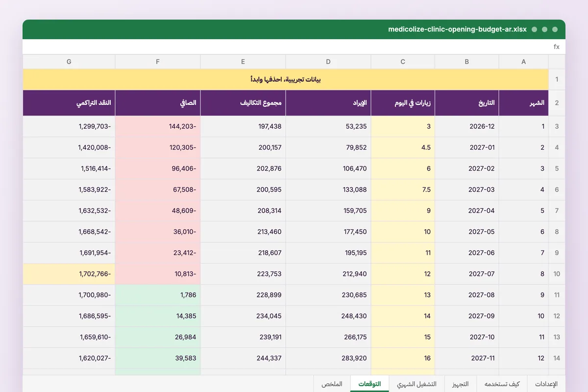Click the الصافي header cell

pos(158,103)
